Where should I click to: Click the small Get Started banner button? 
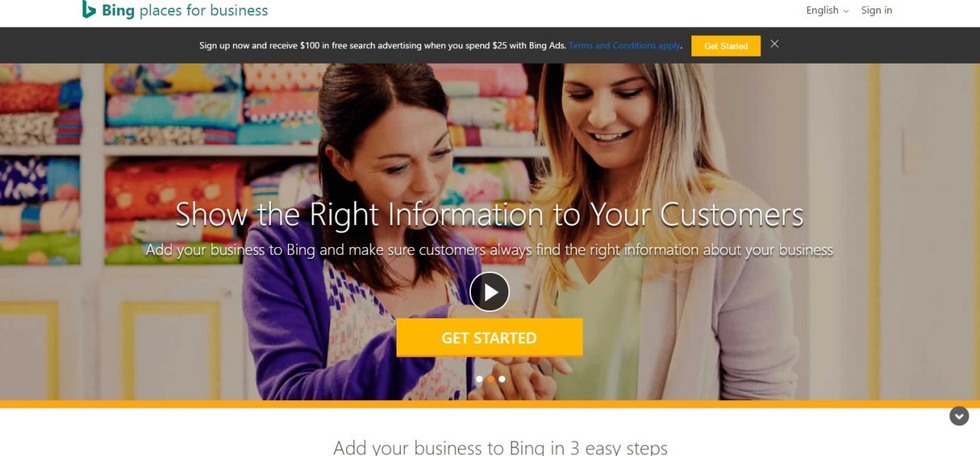[726, 46]
